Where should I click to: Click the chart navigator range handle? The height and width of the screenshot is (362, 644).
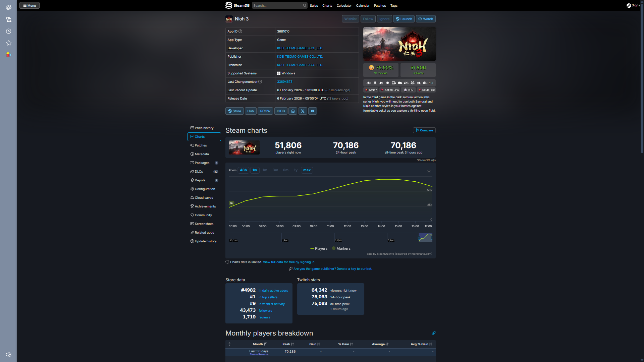[419, 238]
